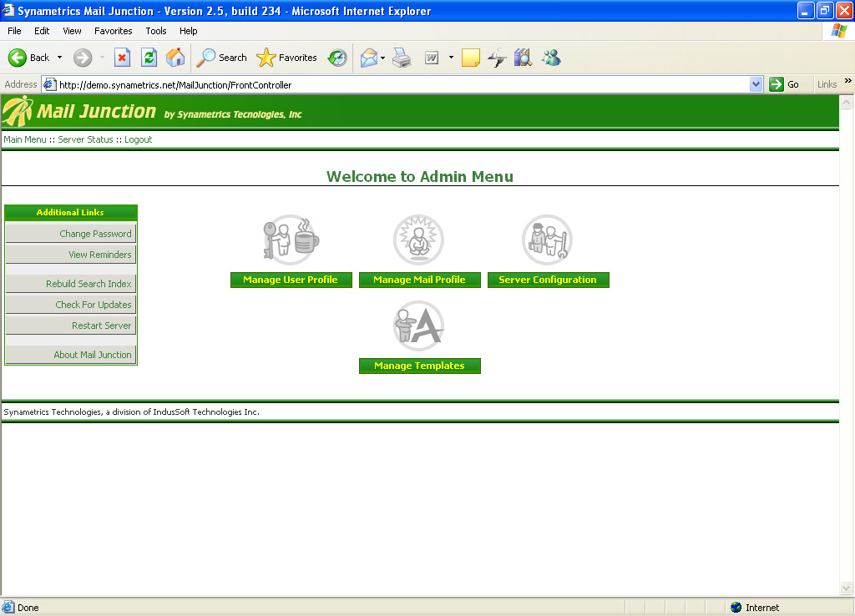This screenshot has width=855, height=616.
Task: Open the Help menu
Action: [x=188, y=31]
